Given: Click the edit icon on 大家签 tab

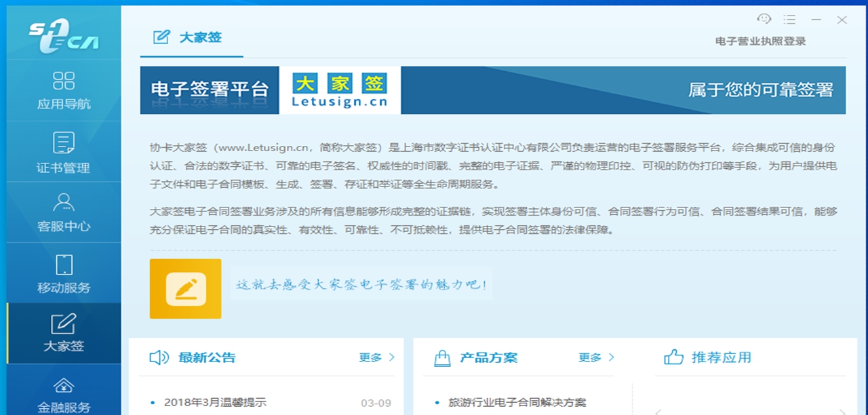Looking at the screenshot, I should (161, 37).
